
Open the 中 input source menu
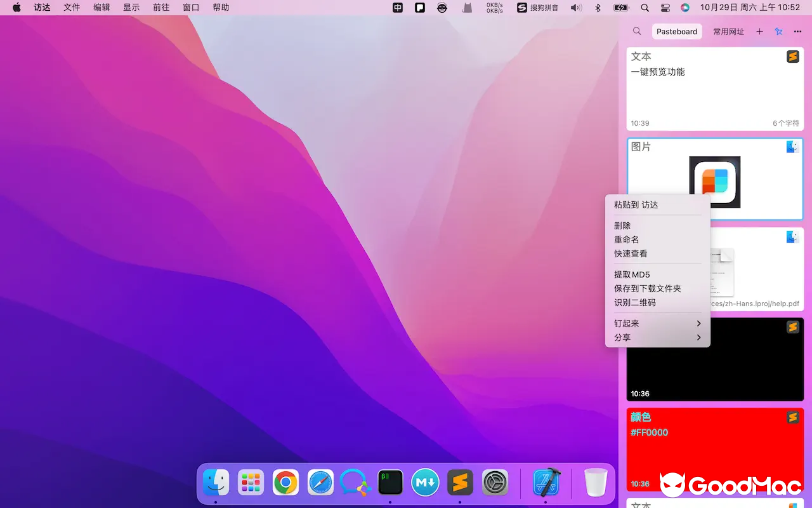point(397,8)
